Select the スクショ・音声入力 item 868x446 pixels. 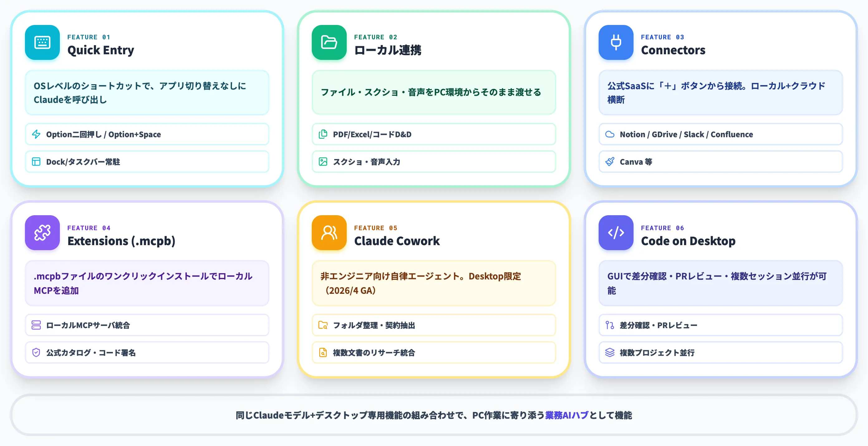click(x=434, y=162)
